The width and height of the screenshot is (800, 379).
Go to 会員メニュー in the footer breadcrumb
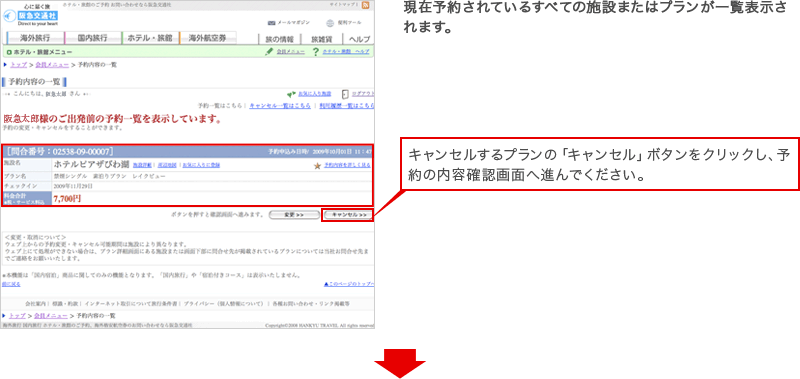coord(52,316)
